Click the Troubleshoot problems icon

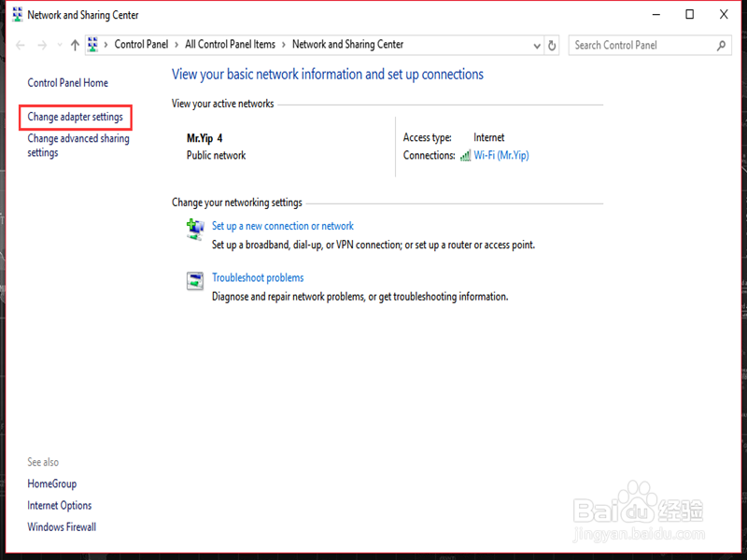point(195,281)
